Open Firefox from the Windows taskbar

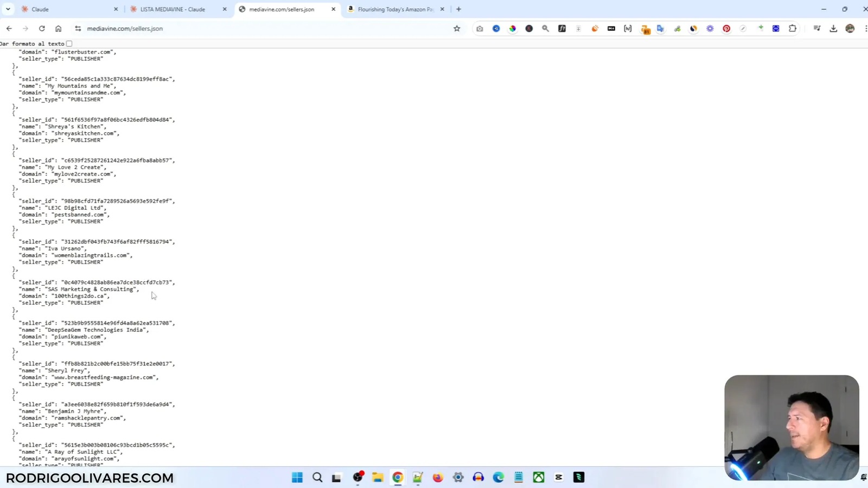438,477
